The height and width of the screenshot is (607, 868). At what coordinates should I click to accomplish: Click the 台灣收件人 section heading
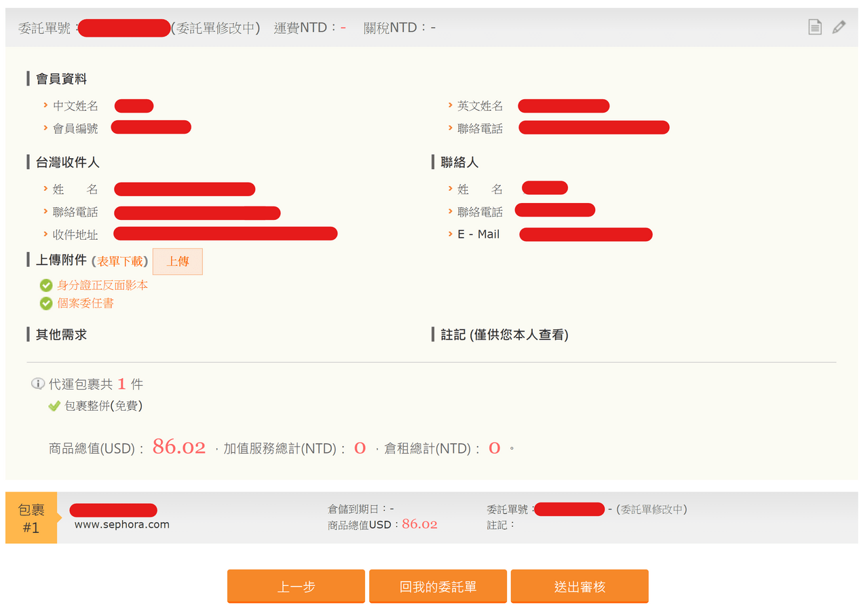68,162
